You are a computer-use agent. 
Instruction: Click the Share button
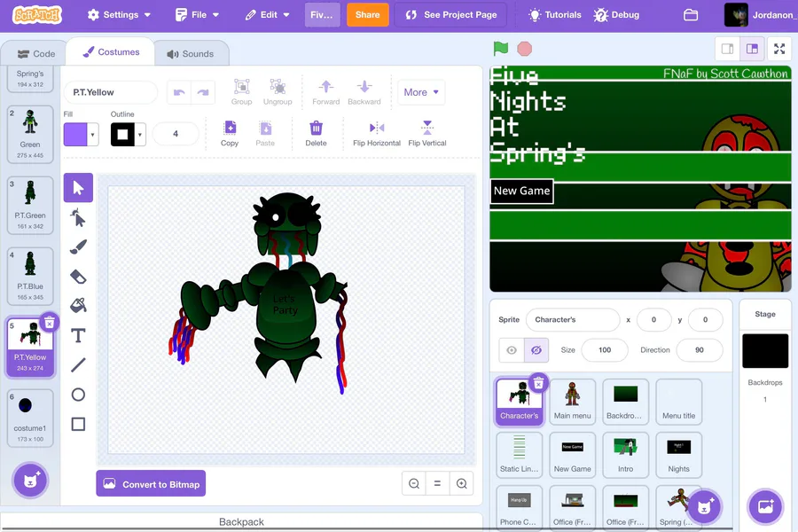(x=367, y=15)
